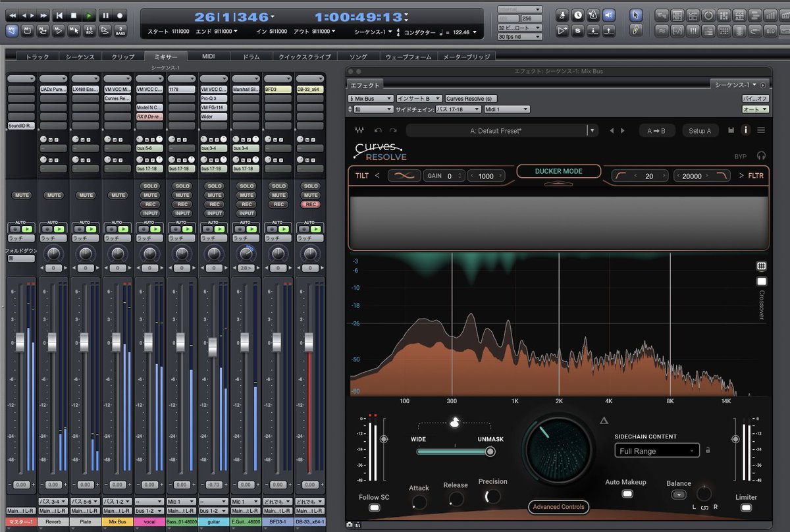The width and height of the screenshot is (790, 532).
Task: Mute the Reverb channel
Action: click(x=54, y=195)
